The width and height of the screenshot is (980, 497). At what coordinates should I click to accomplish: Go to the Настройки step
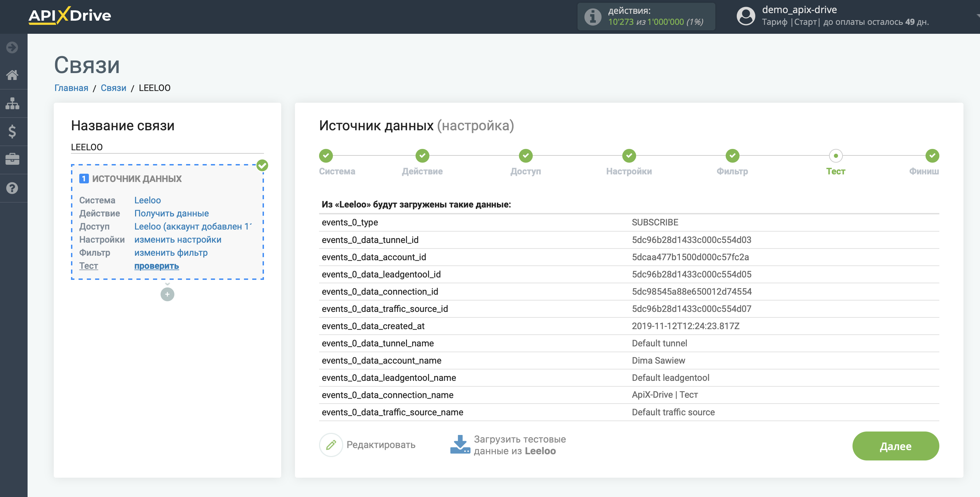click(629, 156)
